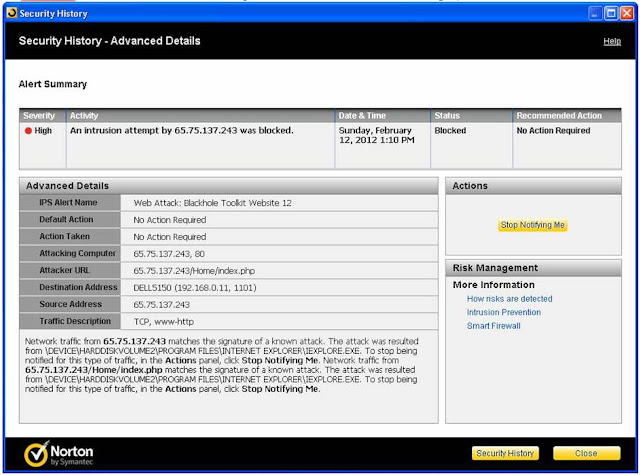Screen dimensions: 640x475
Task: Select the Activity column header
Action: 200,115
